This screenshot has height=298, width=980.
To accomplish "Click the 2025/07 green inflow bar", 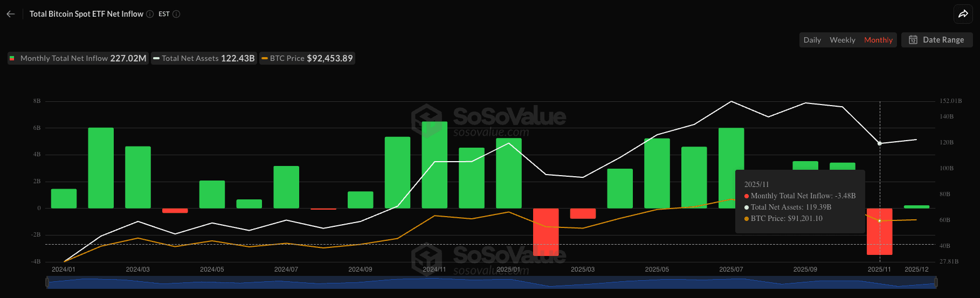I will (731, 168).
